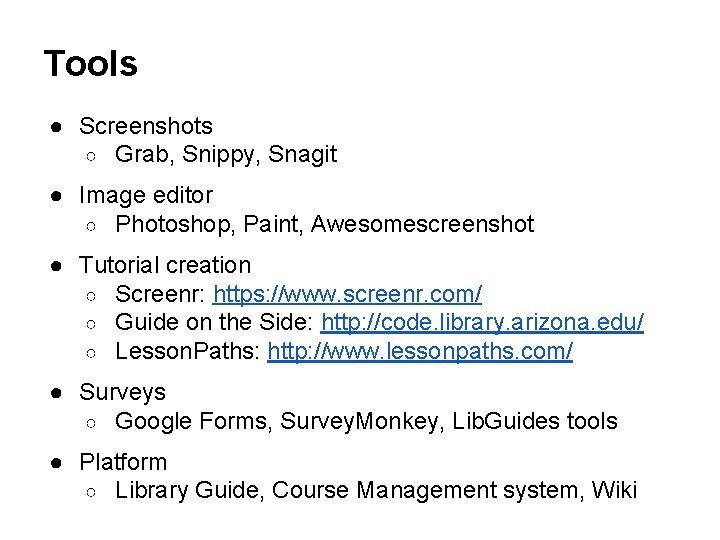720x540 pixels.
Task: Click the 'LessonPaths:' label text
Action: tap(187, 351)
